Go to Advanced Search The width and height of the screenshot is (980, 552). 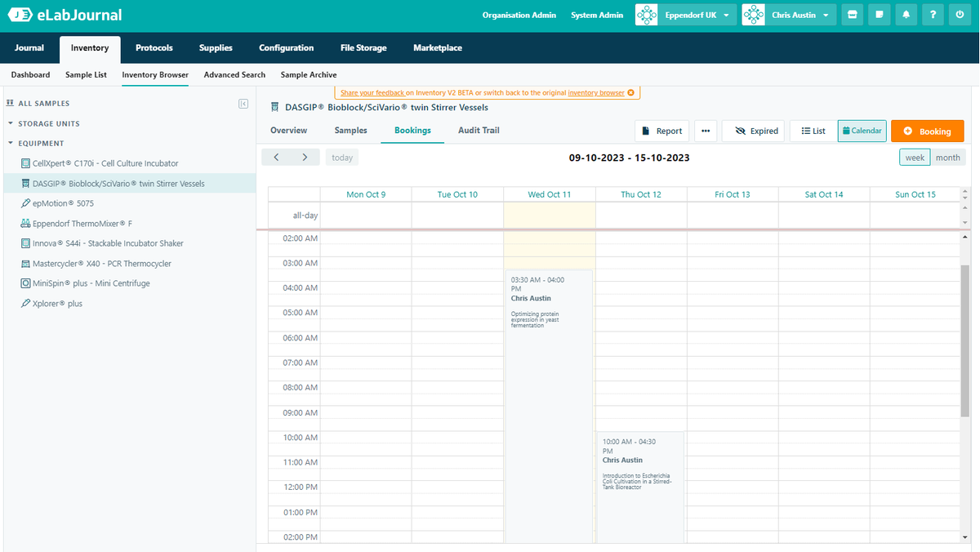(234, 74)
